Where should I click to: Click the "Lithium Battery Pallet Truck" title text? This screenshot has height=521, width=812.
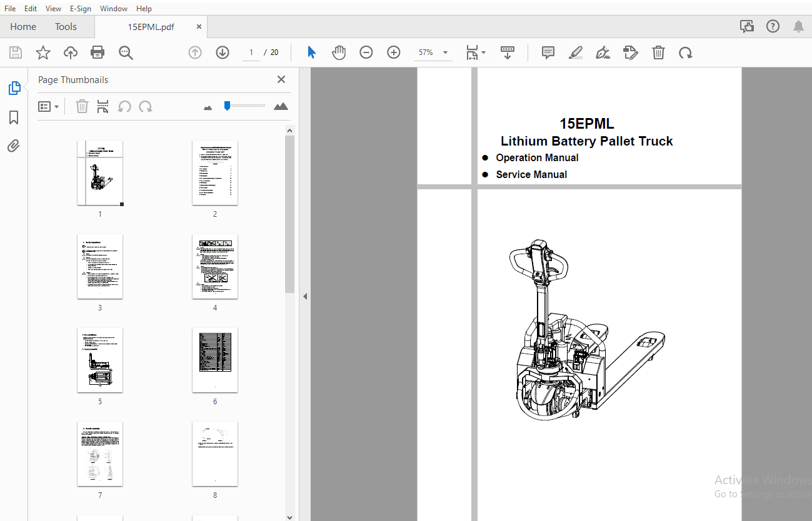click(587, 141)
